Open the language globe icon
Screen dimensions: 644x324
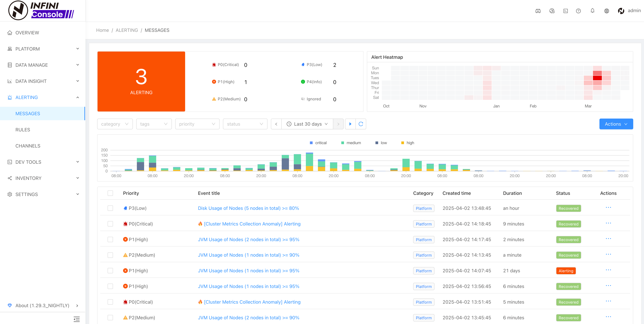coord(607,11)
